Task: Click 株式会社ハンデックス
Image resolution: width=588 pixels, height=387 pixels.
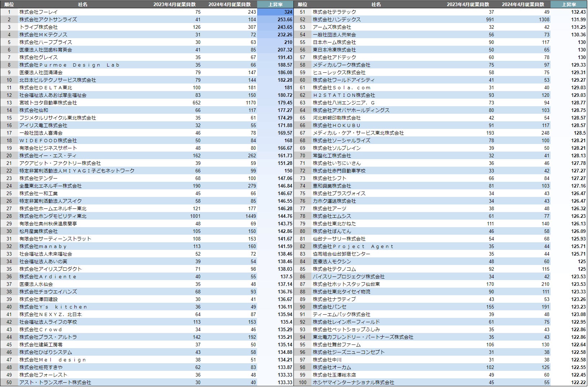Action: (337, 19)
